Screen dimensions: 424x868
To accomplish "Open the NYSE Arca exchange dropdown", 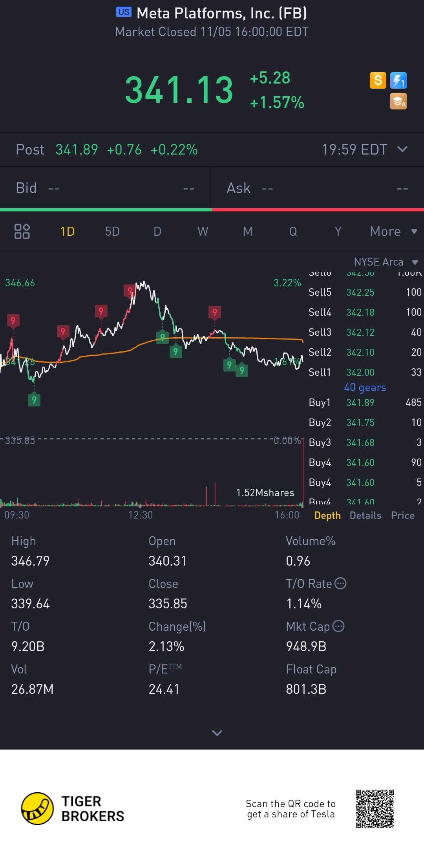I will click(386, 262).
